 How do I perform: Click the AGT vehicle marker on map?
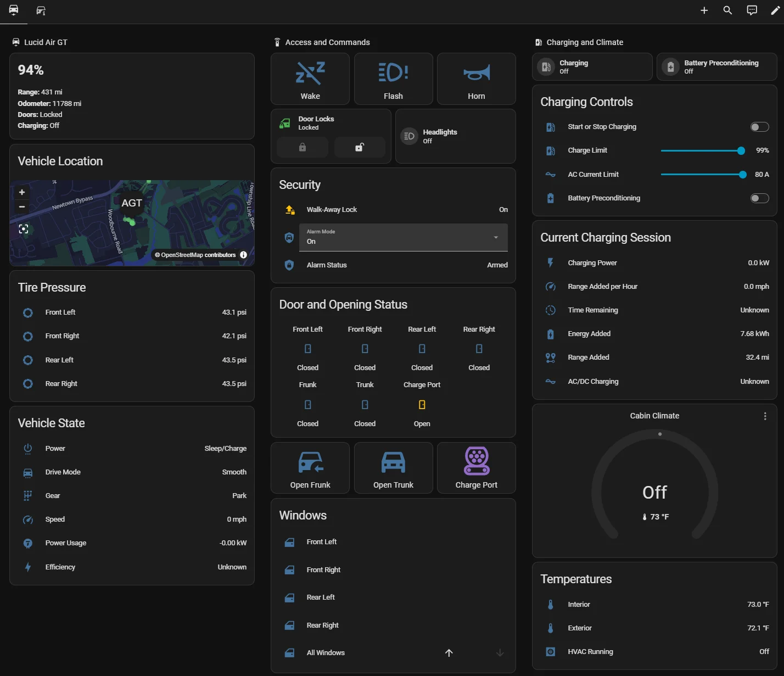pyautogui.click(x=132, y=203)
